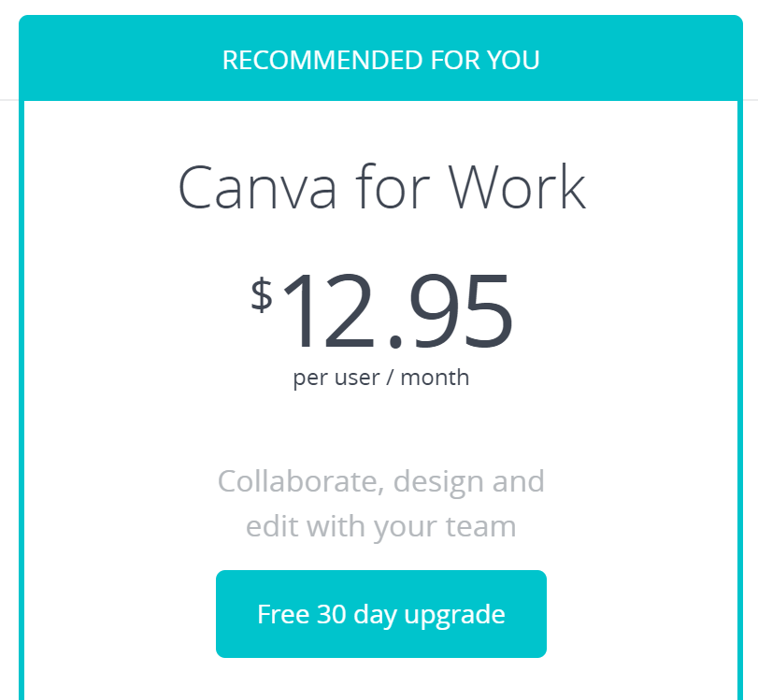Image resolution: width=758 pixels, height=700 pixels.
Task: Click the word Collaborate in the description
Action: (301, 481)
